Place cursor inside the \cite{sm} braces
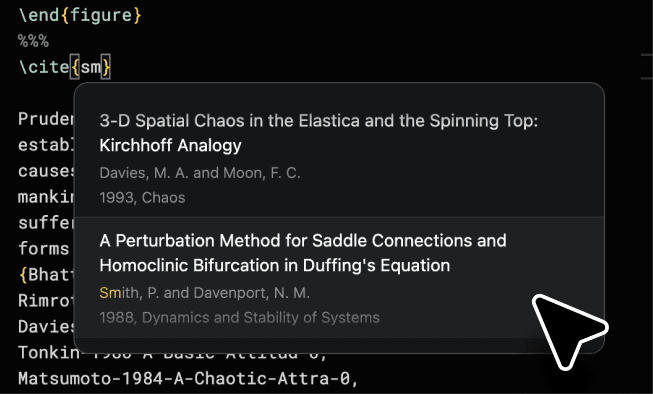The width and height of the screenshot is (653, 394). click(91, 67)
